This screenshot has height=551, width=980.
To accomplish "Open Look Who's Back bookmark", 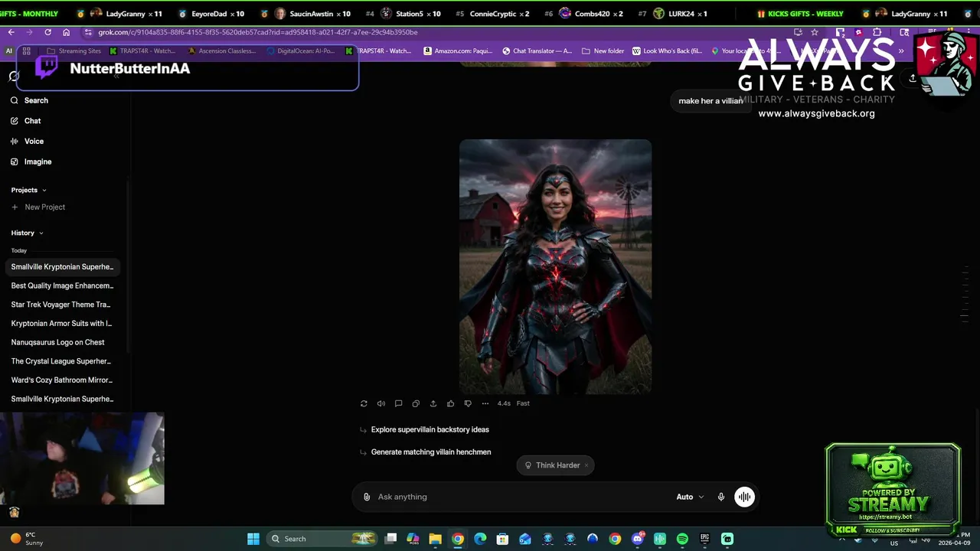I will [668, 51].
